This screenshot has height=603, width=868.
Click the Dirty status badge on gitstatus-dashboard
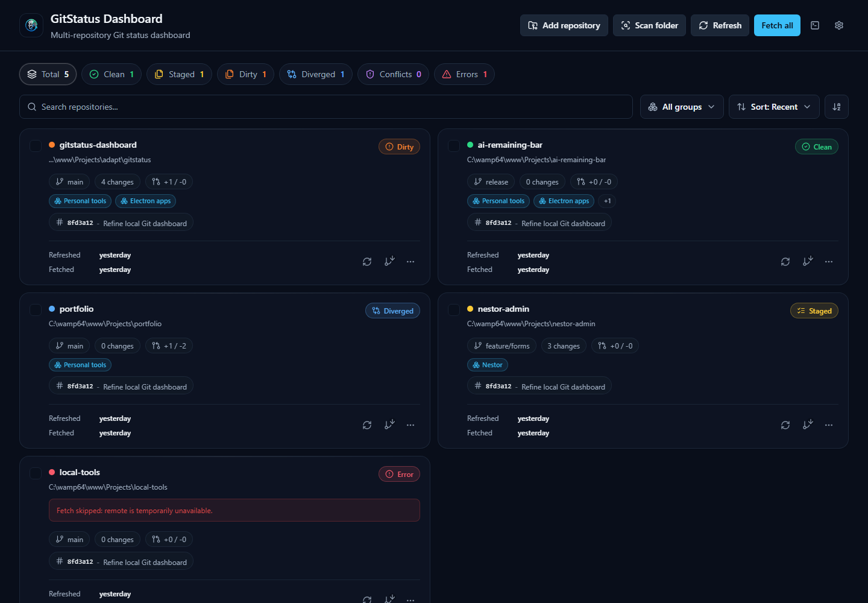pos(399,147)
